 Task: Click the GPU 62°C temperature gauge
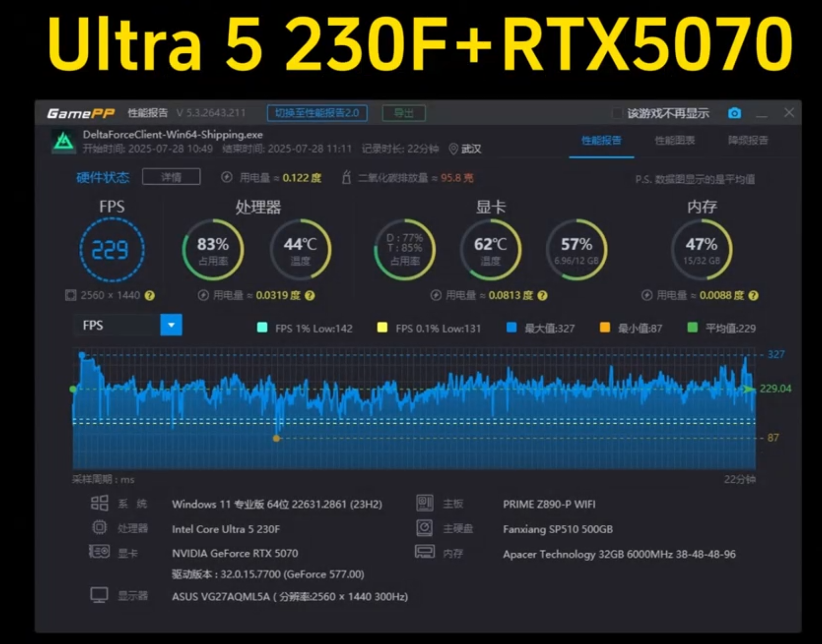point(490,249)
